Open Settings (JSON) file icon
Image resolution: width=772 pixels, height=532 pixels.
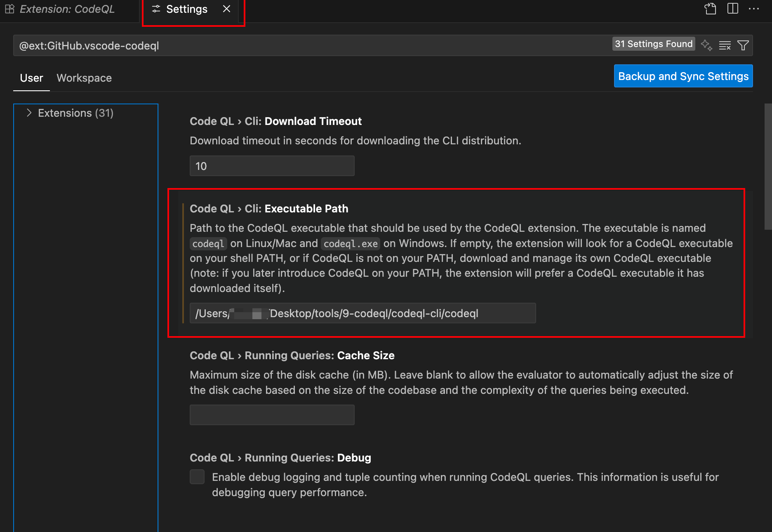[710, 9]
